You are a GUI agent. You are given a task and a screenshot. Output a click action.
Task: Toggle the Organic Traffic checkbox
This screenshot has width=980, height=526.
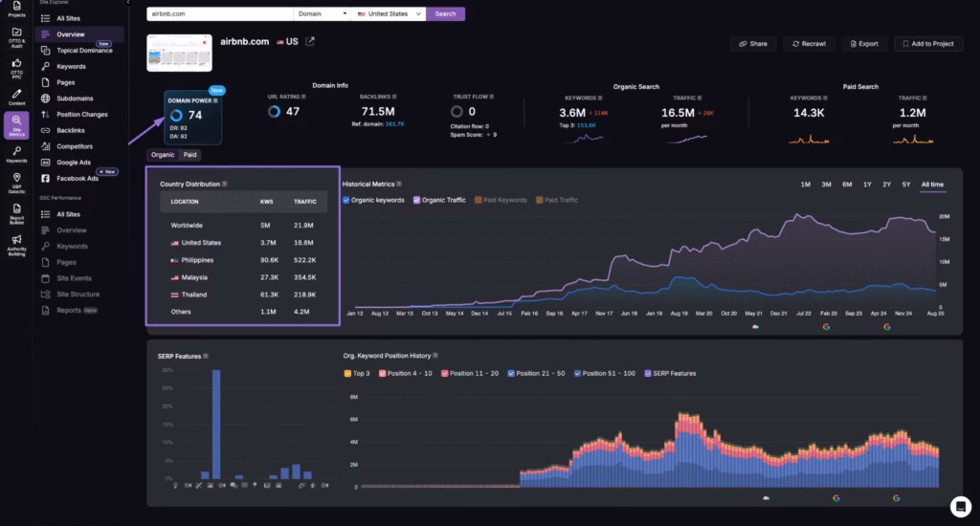click(416, 200)
